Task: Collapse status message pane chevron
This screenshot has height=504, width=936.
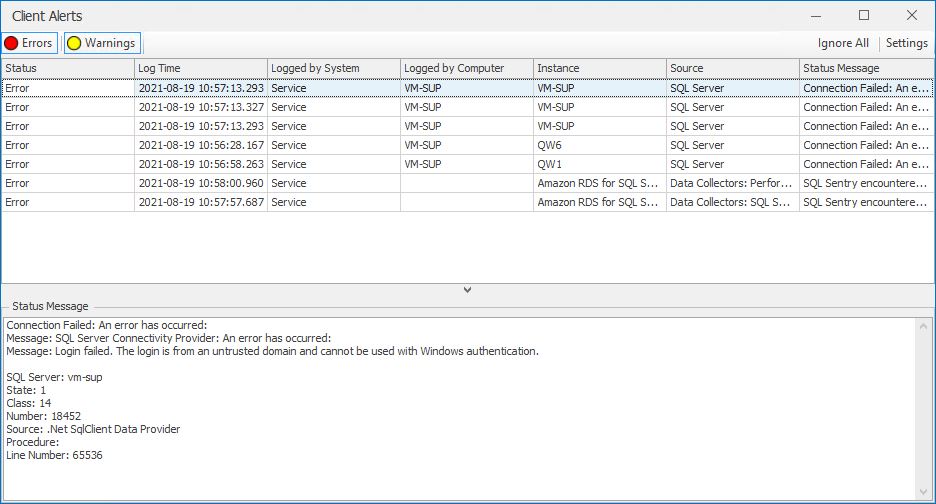Action: (x=467, y=290)
